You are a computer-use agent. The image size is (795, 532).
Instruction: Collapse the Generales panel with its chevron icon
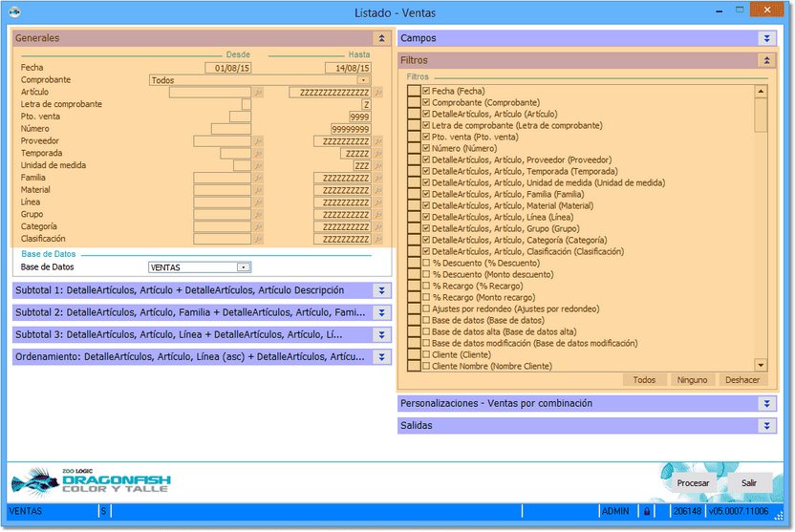381,39
